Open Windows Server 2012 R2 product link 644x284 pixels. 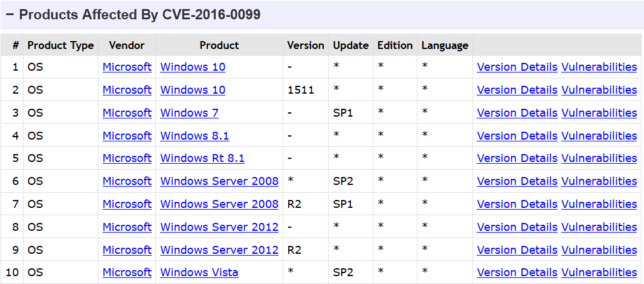pyautogui.click(x=219, y=250)
